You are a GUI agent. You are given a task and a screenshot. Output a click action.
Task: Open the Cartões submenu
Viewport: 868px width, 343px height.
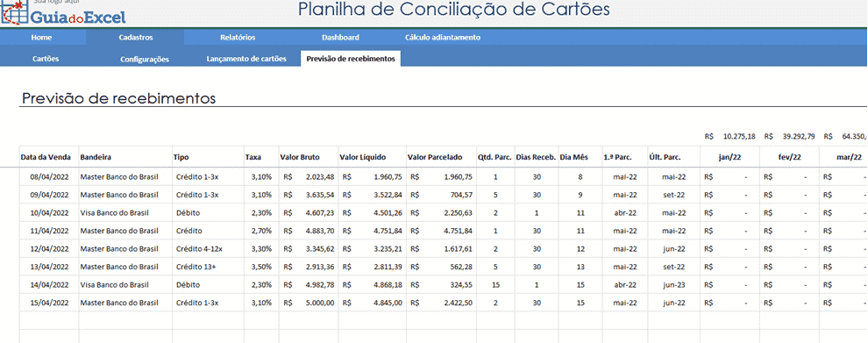pyautogui.click(x=46, y=59)
